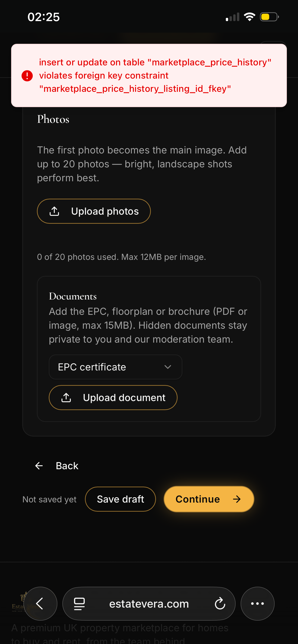Tap the left arrow icon beside Back
The width and height of the screenshot is (298, 644).
[x=39, y=466]
